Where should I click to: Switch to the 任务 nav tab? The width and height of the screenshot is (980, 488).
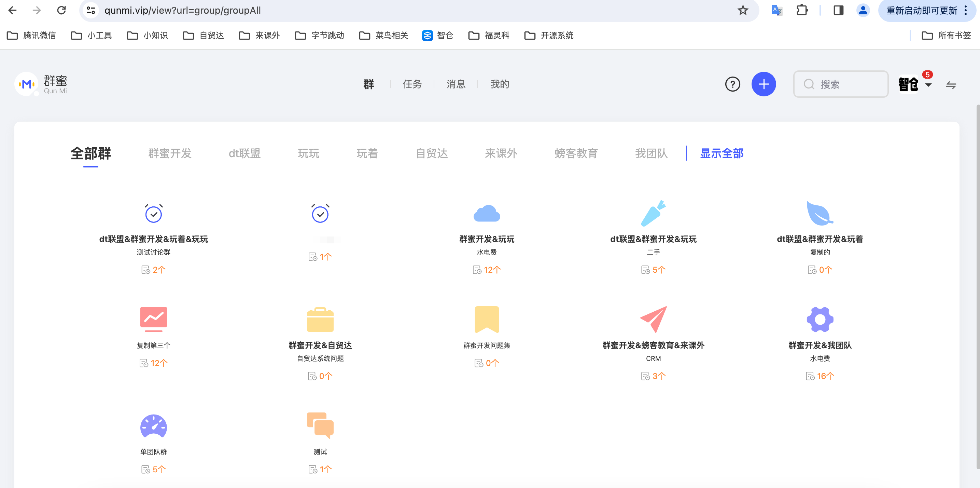pyautogui.click(x=412, y=84)
